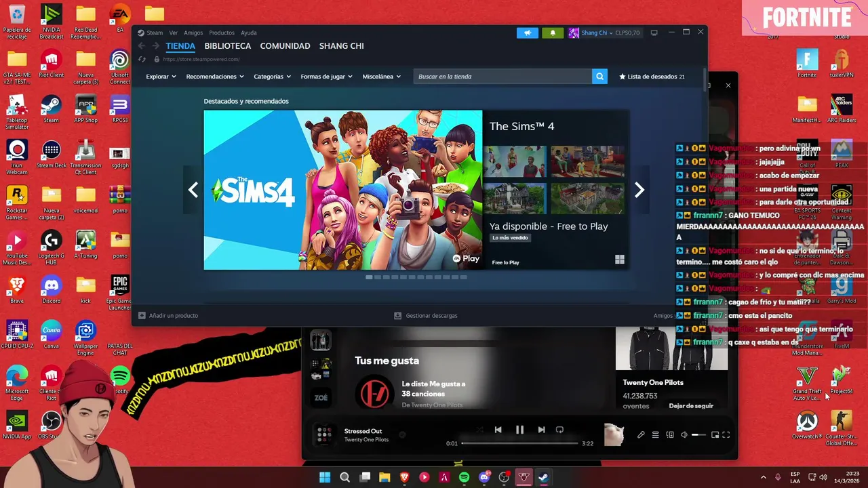Image resolution: width=868 pixels, height=488 pixels.
Task: Open lyrics microphone icon in music player
Action: (x=641, y=435)
